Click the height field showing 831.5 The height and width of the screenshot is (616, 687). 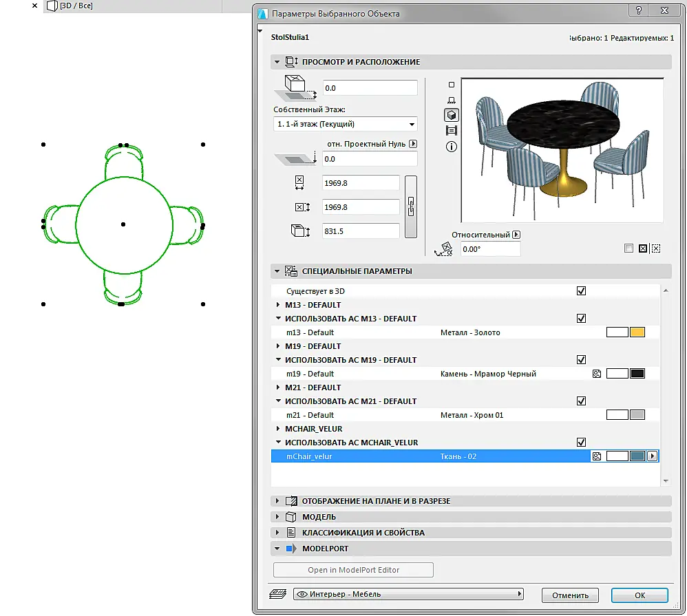pyautogui.click(x=361, y=231)
